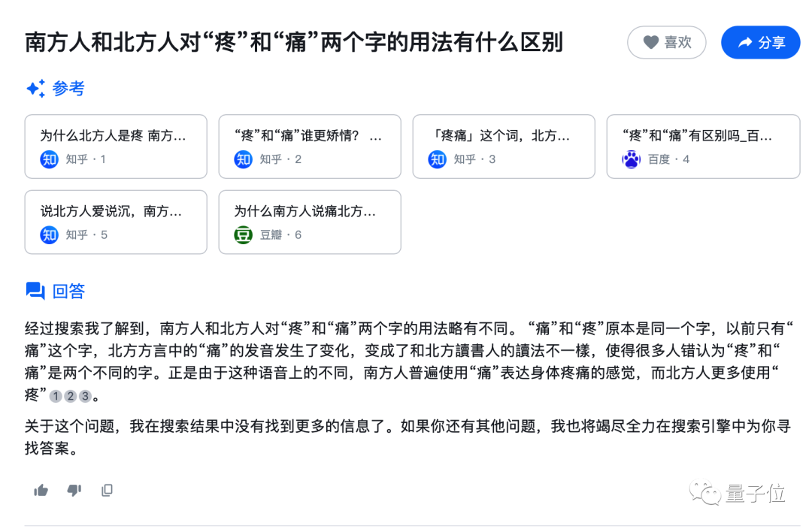Click citation marker ① in the answer text
This screenshot has width=812, height=529.
[56, 394]
